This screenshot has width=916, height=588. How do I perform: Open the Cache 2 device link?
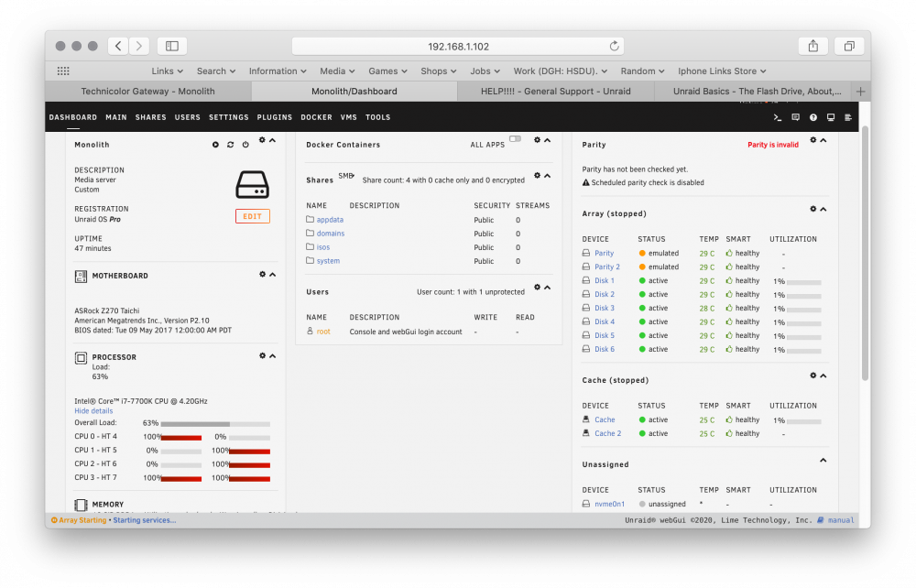click(x=607, y=433)
